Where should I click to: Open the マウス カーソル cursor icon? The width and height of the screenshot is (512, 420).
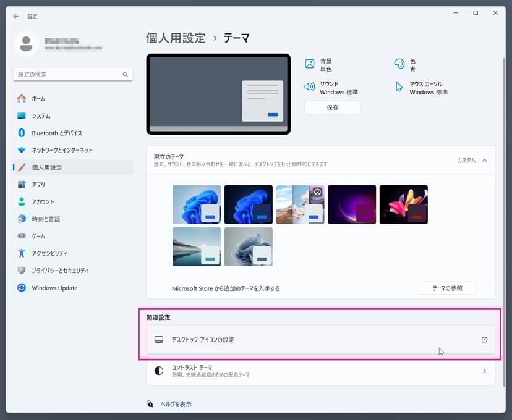(x=399, y=87)
